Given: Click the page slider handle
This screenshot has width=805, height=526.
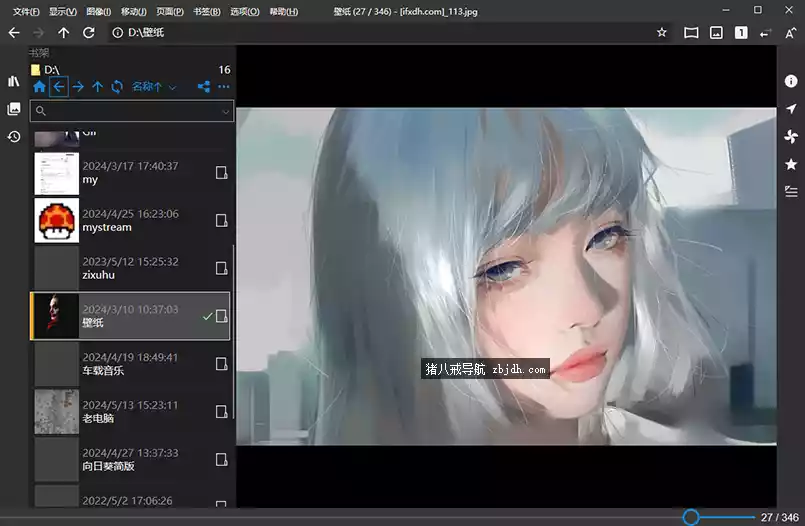Looking at the screenshot, I should tap(691, 517).
